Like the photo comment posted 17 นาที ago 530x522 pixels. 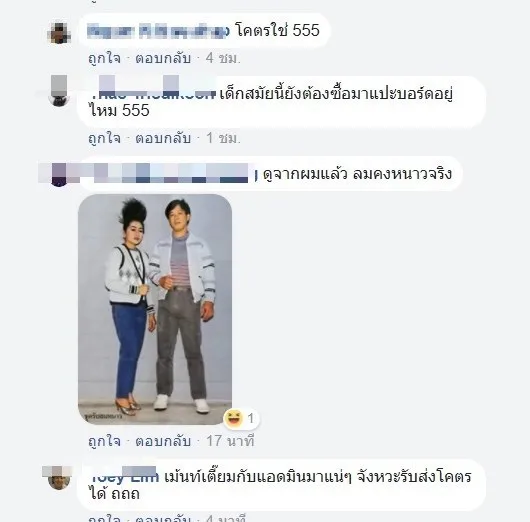tap(104, 441)
